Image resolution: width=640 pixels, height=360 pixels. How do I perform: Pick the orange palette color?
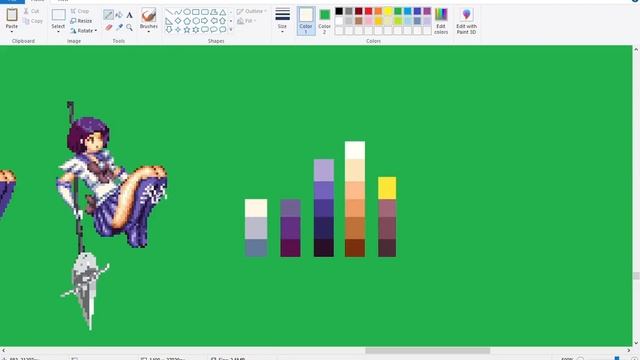378,11
